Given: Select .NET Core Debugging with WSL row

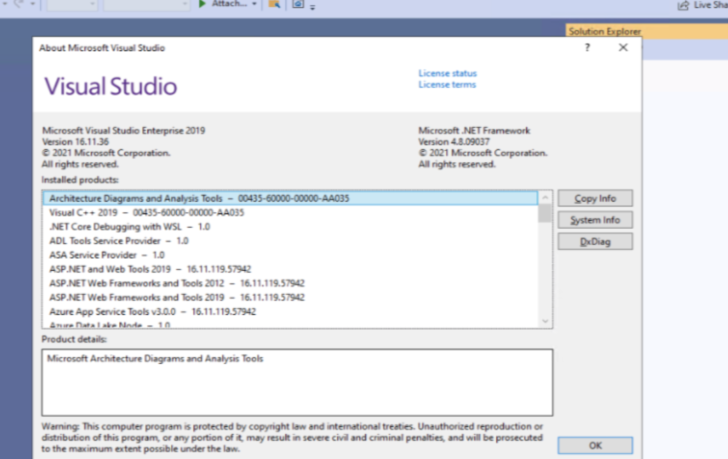Looking at the screenshot, I should pyautogui.click(x=291, y=226).
